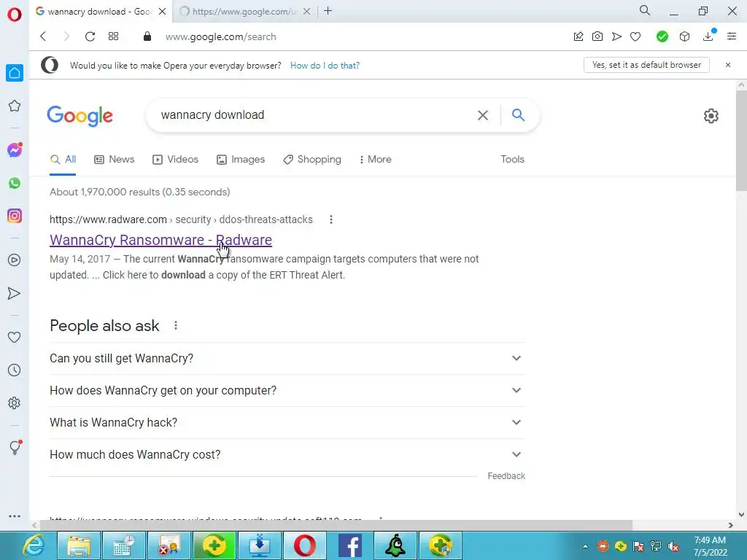Open the Opera menu logo
The height and width of the screenshot is (560, 747).
(15, 15)
